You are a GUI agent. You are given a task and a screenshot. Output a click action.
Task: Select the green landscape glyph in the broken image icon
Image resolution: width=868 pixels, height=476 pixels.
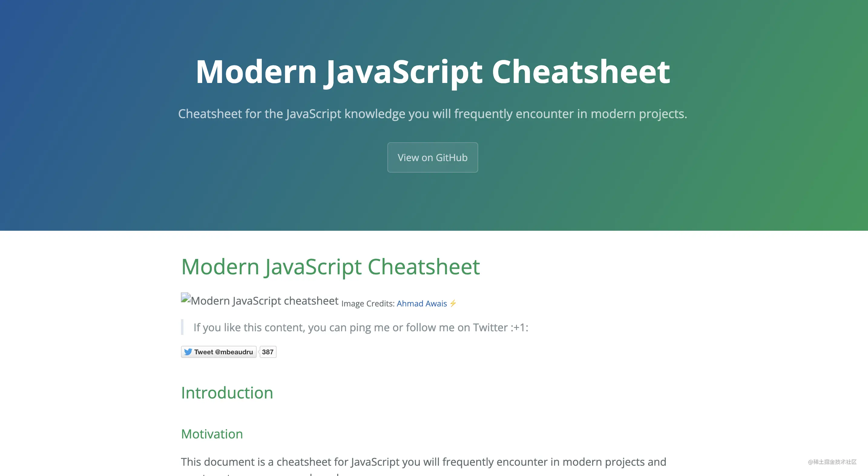[x=185, y=300]
